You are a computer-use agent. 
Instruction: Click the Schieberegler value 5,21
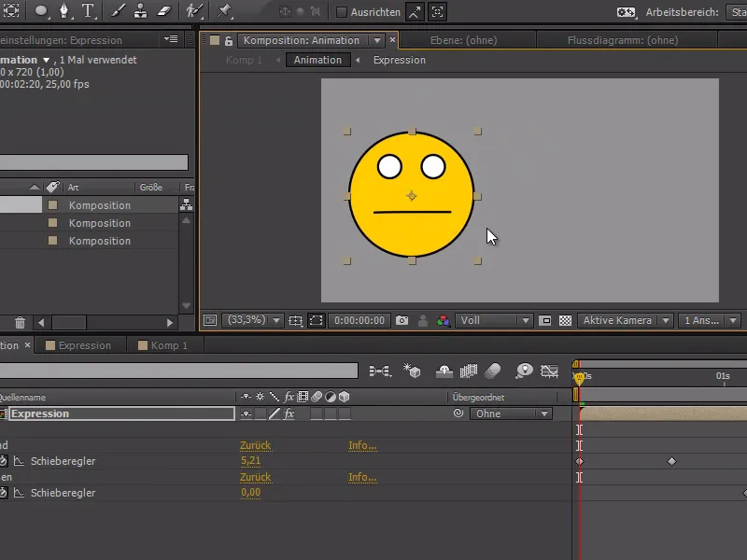[250, 461]
